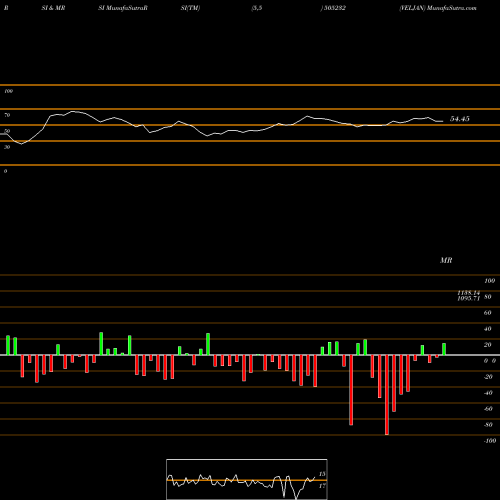
Task: Click the MR axis label 80
Action: point(487,297)
